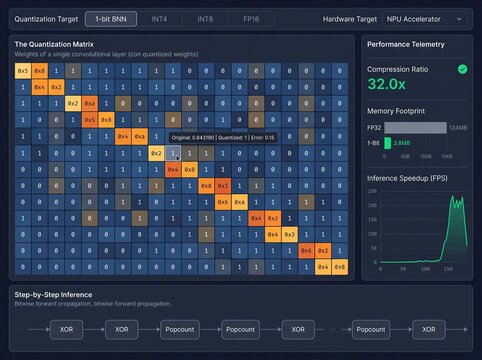Click the 124MB value next to FP32
This screenshot has height=360, width=482.
point(458,128)
